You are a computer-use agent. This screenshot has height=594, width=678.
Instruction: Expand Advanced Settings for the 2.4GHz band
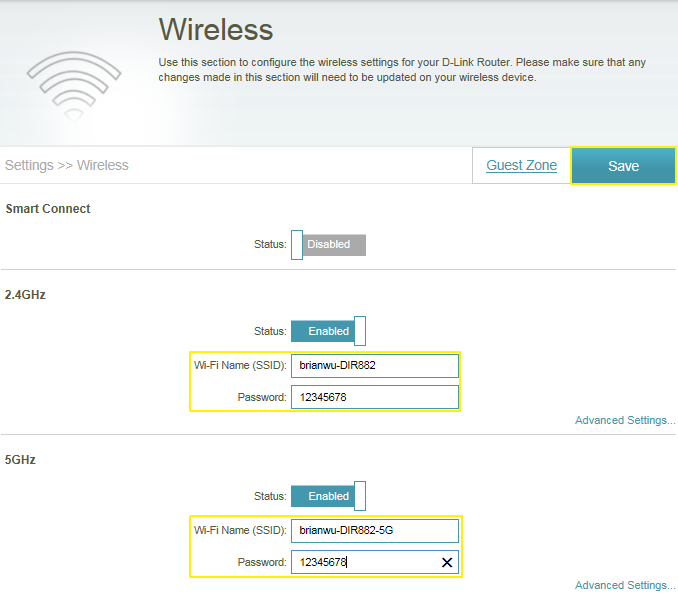click(624, 421)
